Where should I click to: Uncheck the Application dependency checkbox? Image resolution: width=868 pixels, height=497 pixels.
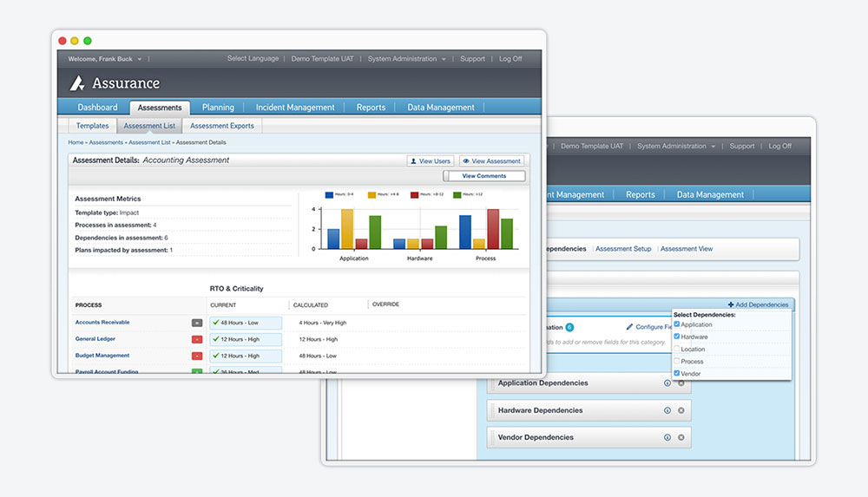[x=677, y=324]
